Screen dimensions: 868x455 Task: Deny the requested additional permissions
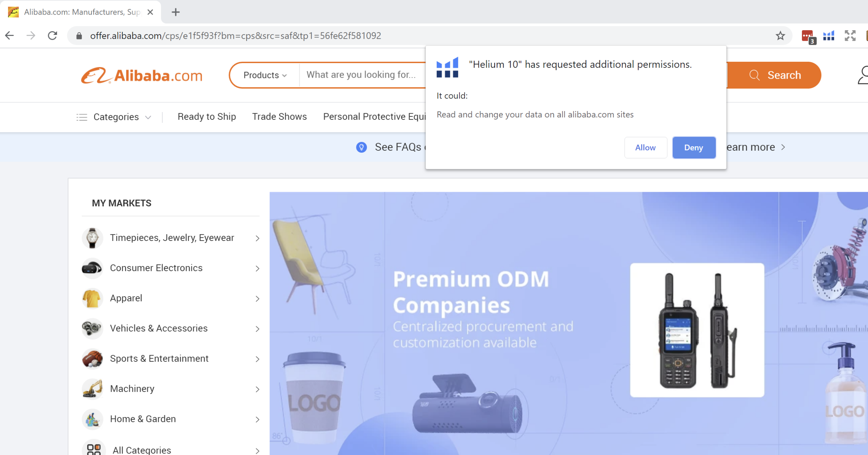(694, 147)
